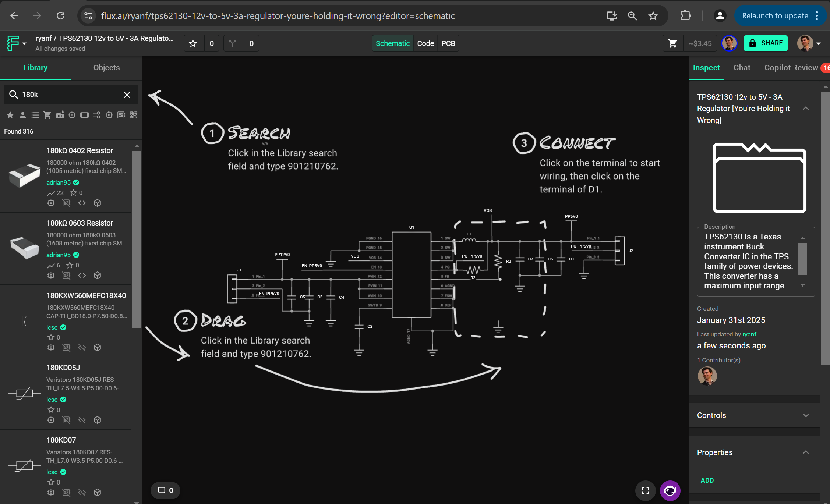Click ADD under Properties
Image resolution: width=830 pixels, height=504 pixels.
(x=707, y=480)
